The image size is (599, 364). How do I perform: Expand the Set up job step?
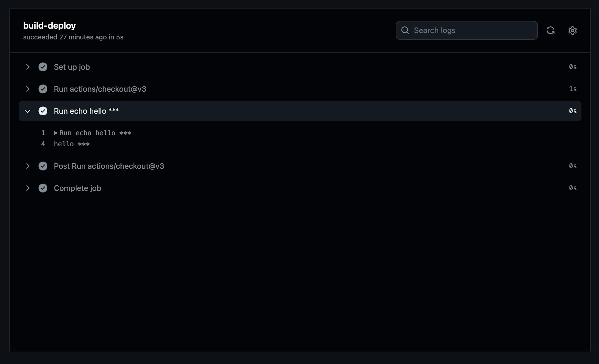click(28, 67)
